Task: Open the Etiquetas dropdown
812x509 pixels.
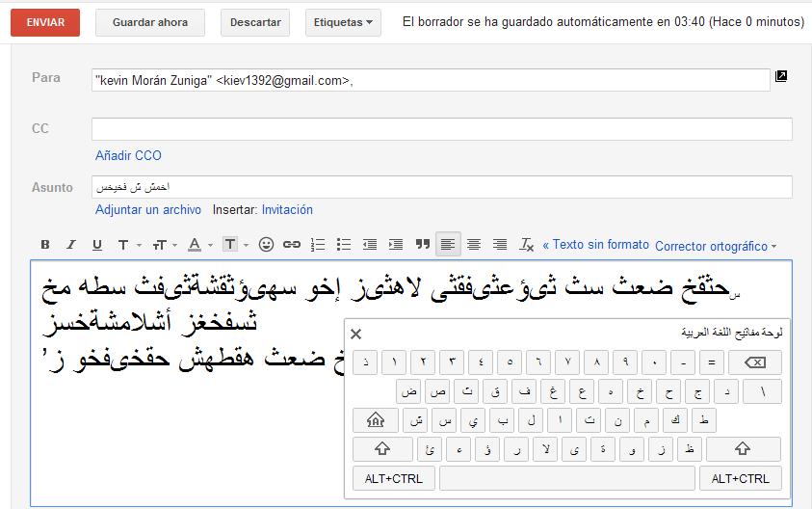Action: click(x=343, y=22)
